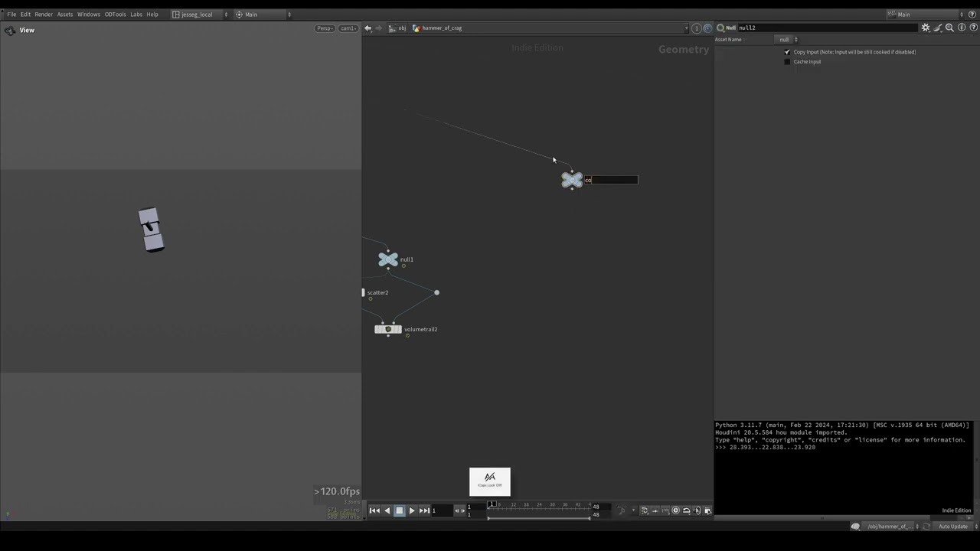980x551 pixels.
Task: Click the wire dot connector near scatter2
Action: [x=436, y=292]
